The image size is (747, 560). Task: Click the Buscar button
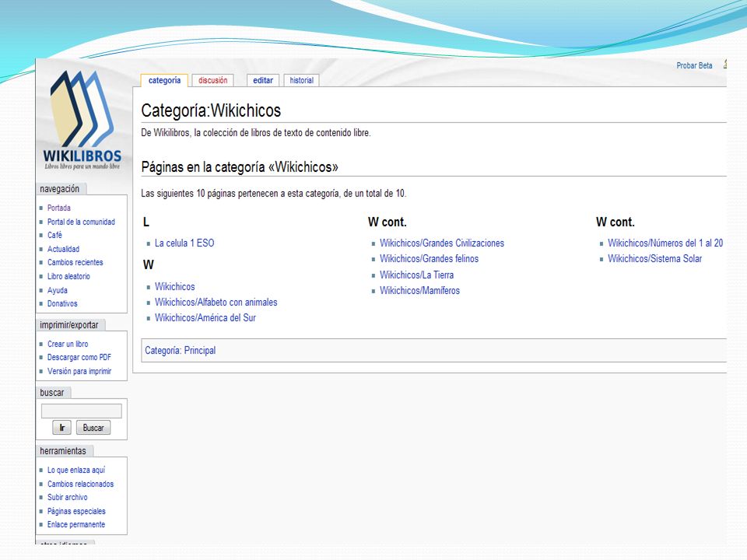pos(93,428)
